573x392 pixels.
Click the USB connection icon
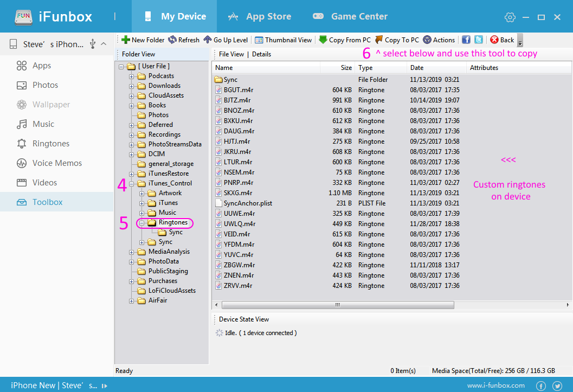click(x=93, y=44)
